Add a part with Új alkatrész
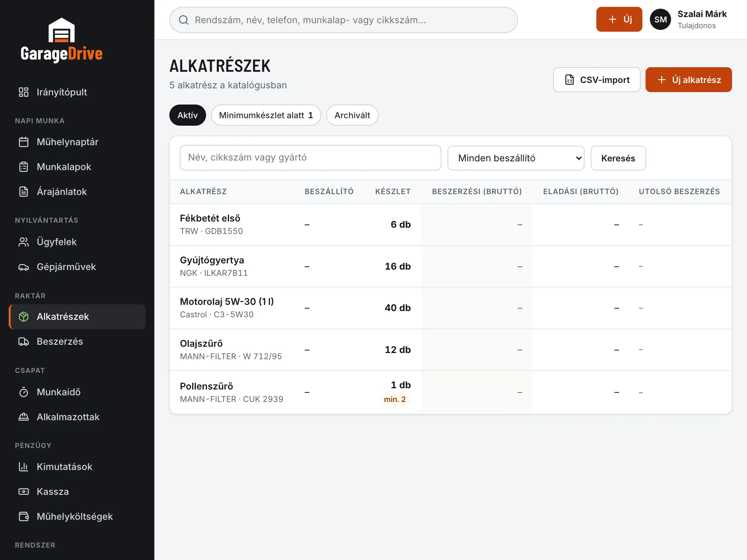 tap(688, 80)
